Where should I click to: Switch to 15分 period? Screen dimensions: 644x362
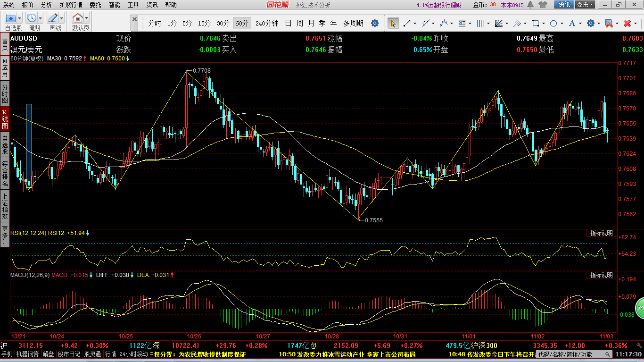point(204,23)
